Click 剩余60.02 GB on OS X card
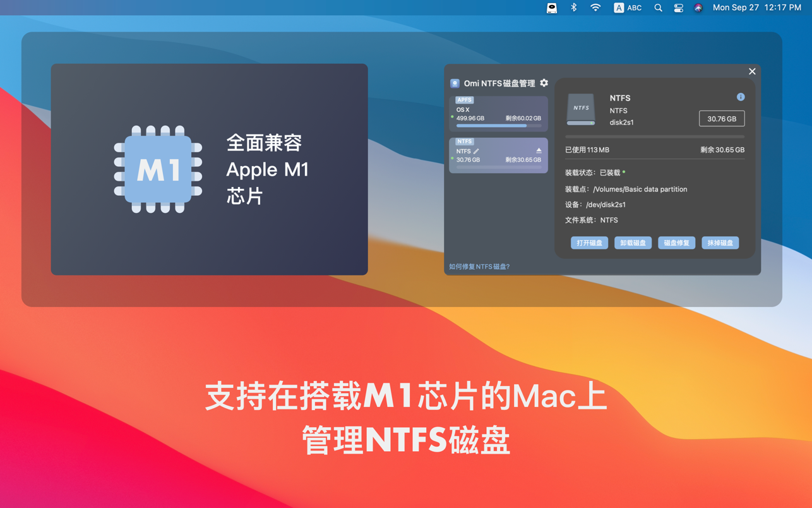This screenshot has height=508, width=812. click(523, 118)
